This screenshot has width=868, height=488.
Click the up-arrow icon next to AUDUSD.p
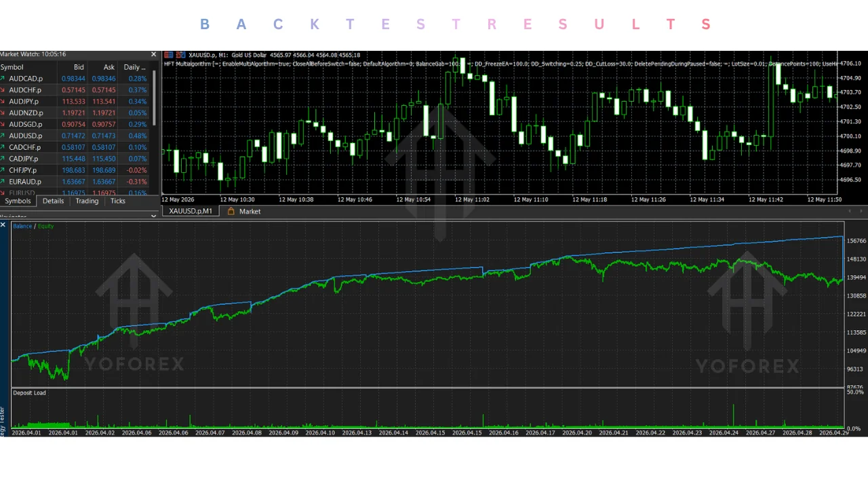[3, 136]
